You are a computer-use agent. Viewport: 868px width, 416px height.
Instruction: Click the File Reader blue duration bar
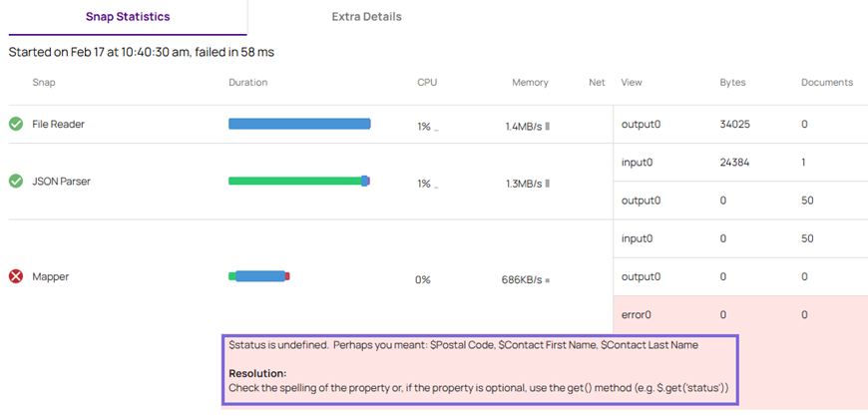coord(299,124)
